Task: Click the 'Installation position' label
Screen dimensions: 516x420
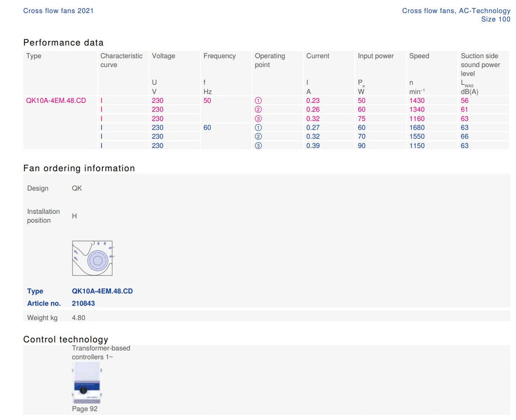Action: coord(43,216)
